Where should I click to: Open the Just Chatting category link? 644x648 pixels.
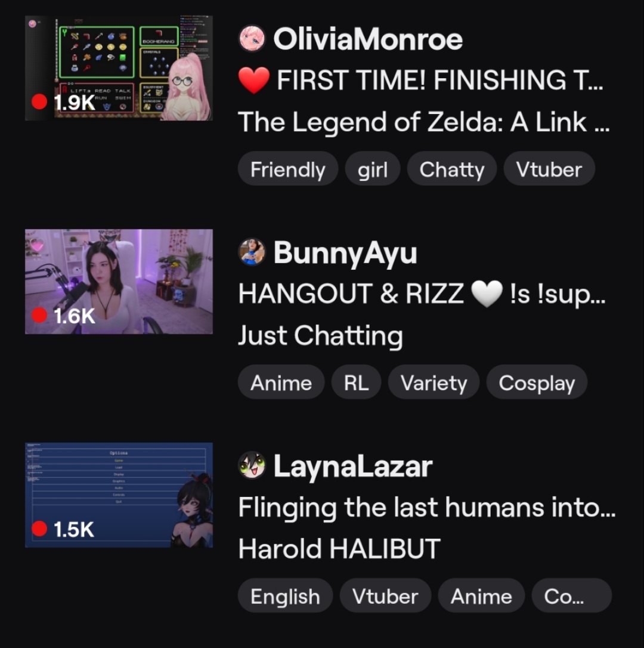click(x=321, y=335)
